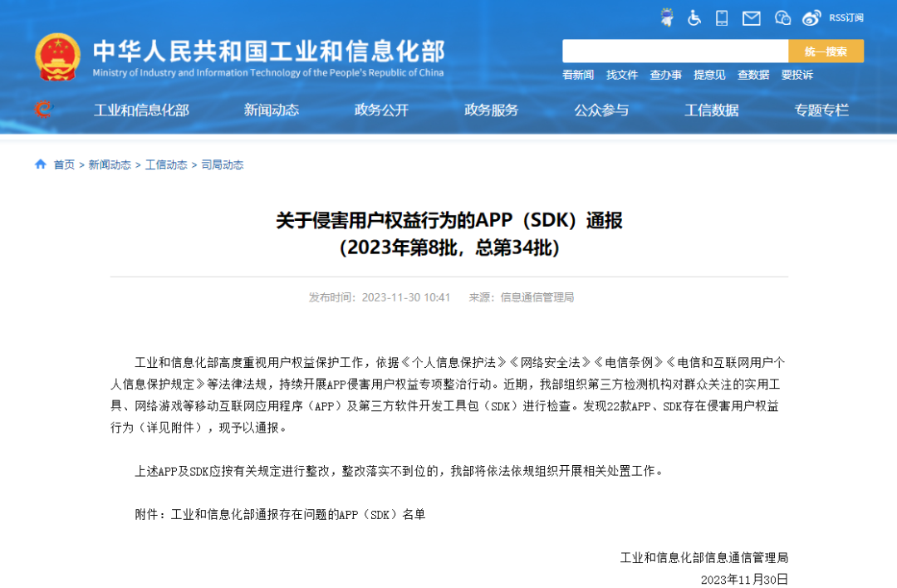Click the article title 关于侵害用户权益行为的APP（SDK）通报
This screenshot has height=588, width=897.
click(x=449, y=220)
